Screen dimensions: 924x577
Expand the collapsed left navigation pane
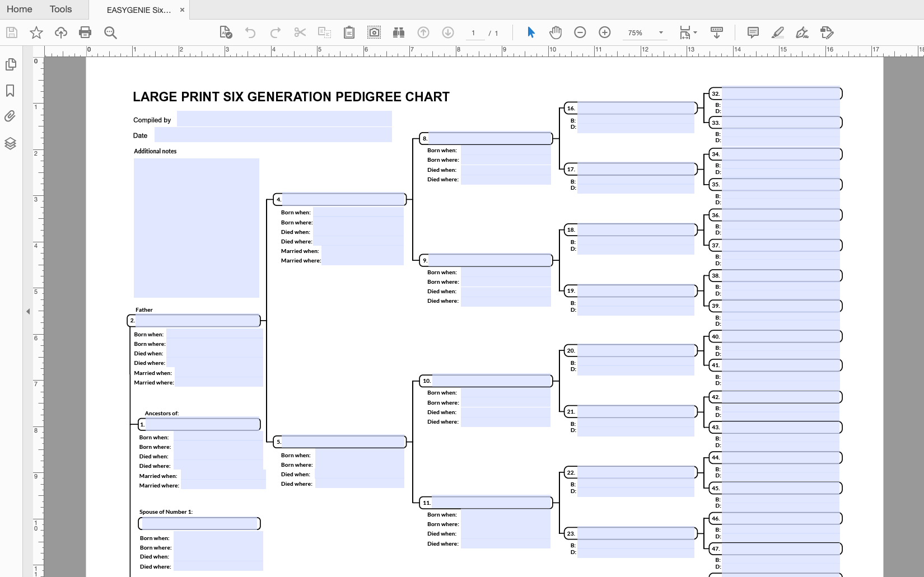[28, 311]
